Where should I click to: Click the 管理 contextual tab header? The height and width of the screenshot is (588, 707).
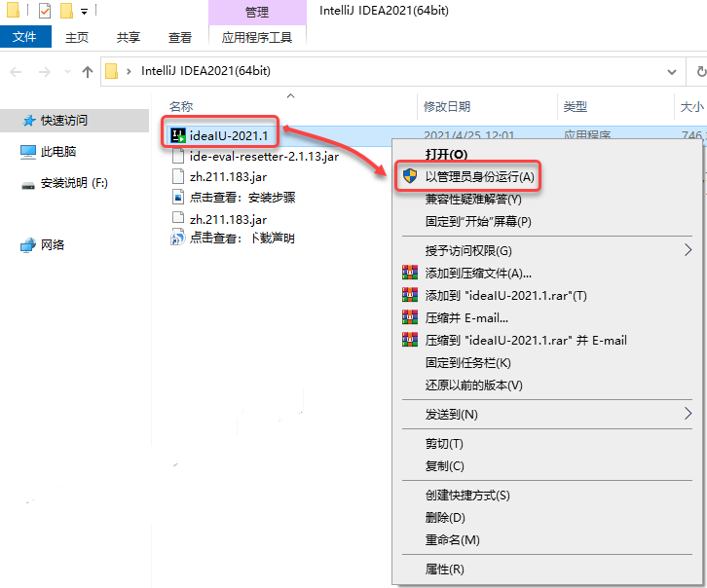tap(257, 12)
